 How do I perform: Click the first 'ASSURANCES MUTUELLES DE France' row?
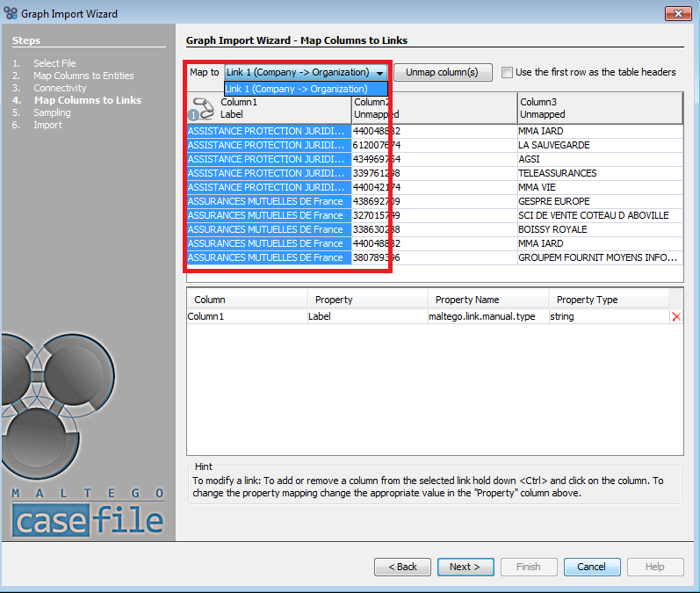pos(269,201)
